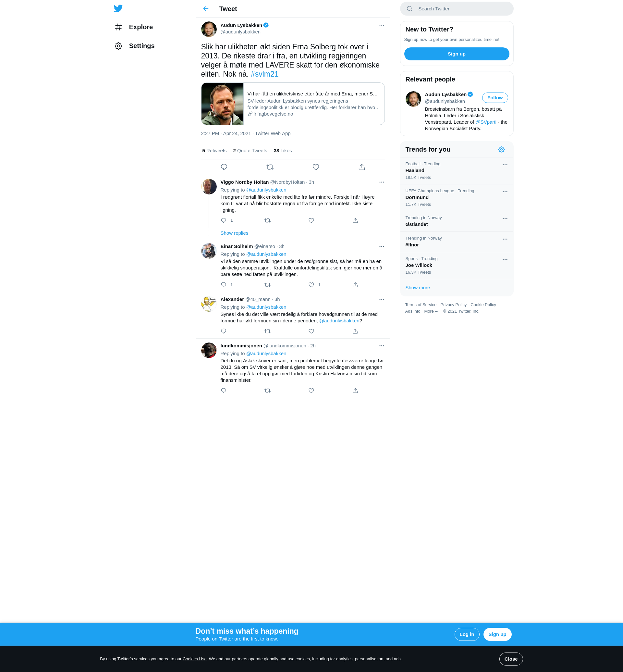Click the Search Twitter field

[x=457, y=9]
